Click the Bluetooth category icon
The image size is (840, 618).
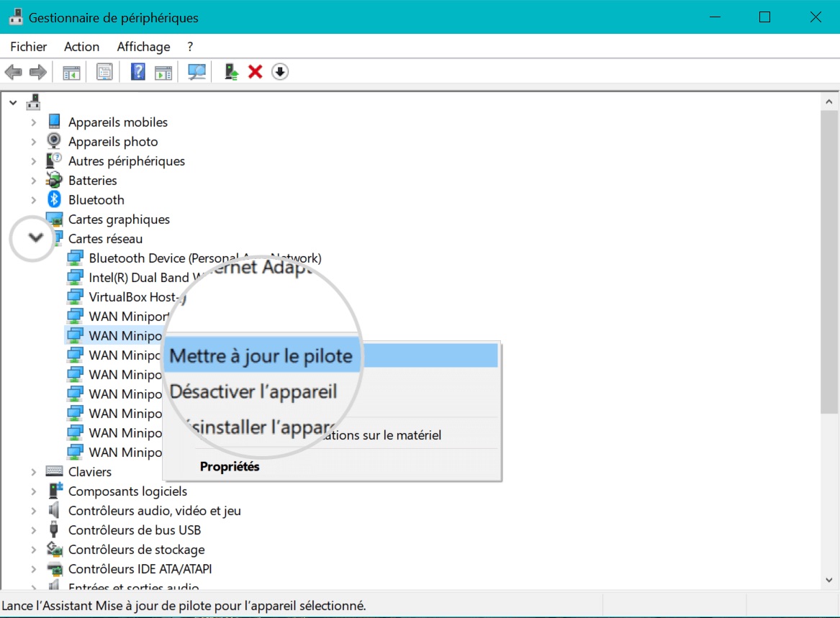pyautogui.click(x=54, y=200)
